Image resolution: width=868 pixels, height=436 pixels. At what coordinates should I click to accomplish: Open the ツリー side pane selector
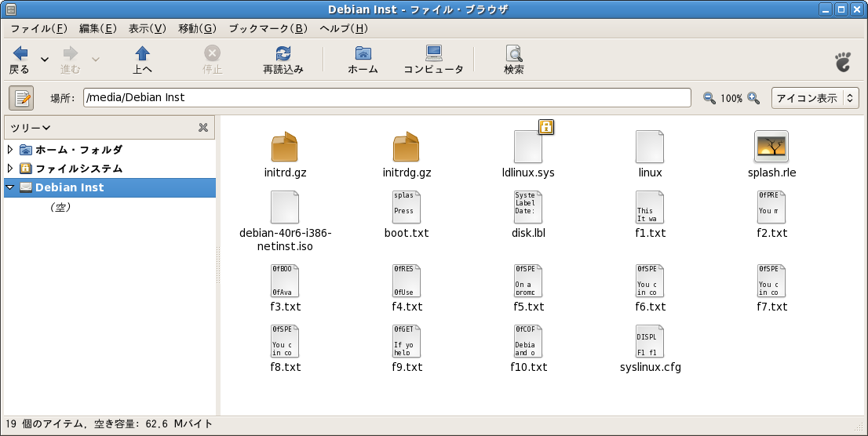(31, 128)
